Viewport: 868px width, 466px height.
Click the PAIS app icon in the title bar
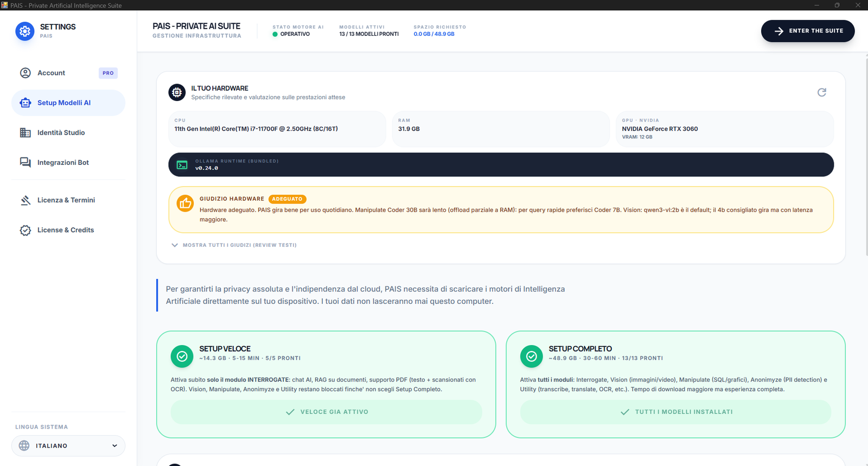(x=4, y=5)
